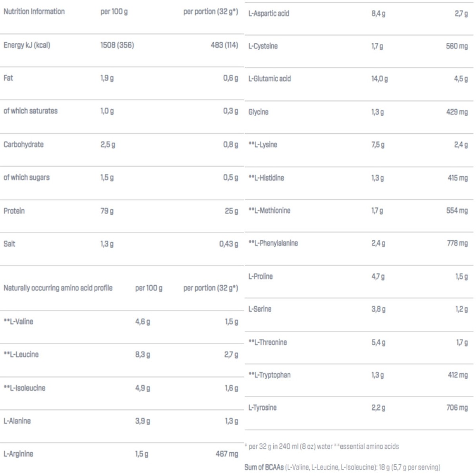The height and width of the screenshot is (476, 476).
Task: Select the Sum of BCAAs footnote text
Action: tap(342, 467)
